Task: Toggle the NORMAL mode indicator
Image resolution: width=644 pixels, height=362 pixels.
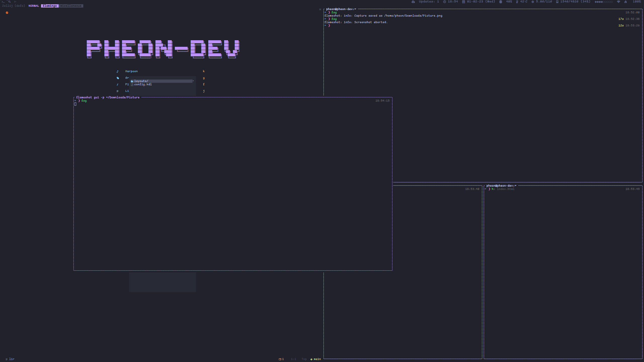Action: tap(34, 6)
